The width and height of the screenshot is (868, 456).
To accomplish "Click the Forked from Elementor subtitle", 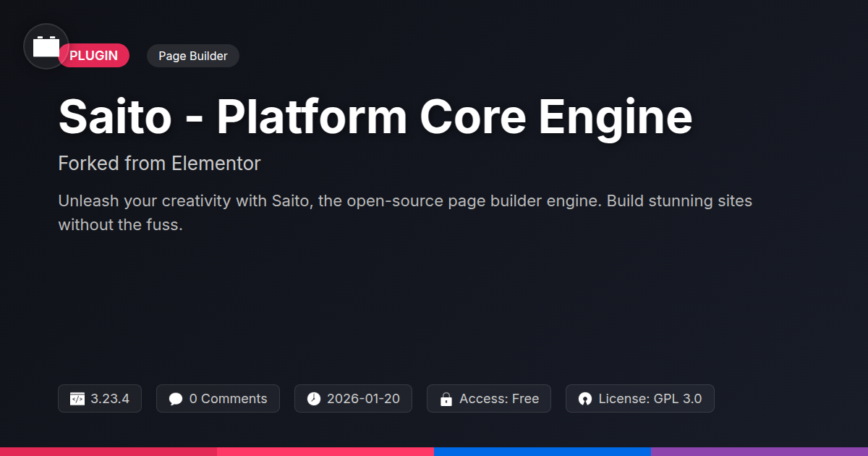I will [159, 164].
